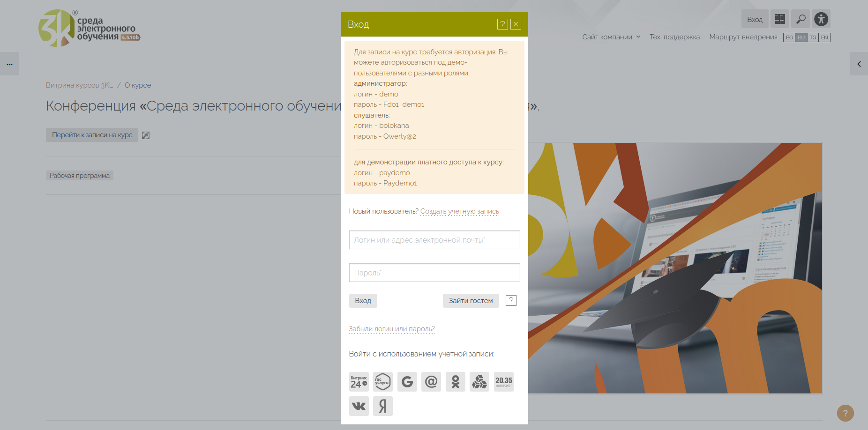
Task: Open Маршрут внедрения menu item
Action: (743, 37)
